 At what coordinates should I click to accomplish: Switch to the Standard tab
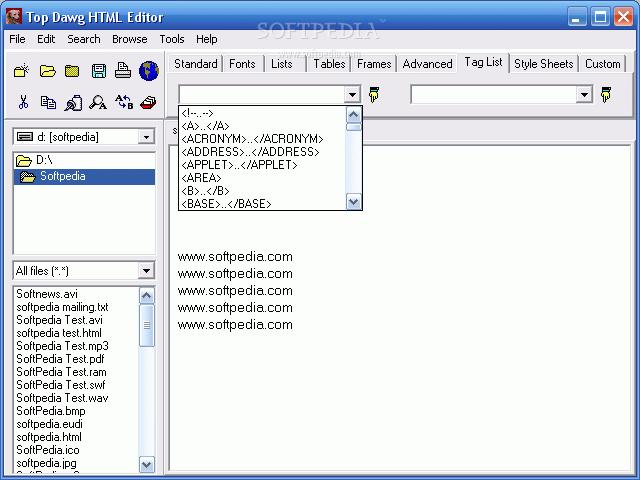196,64
